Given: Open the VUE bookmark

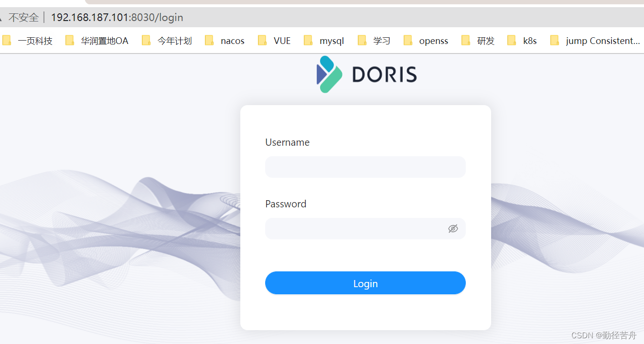Looking at the screenshot, I should tap(282, 41).
